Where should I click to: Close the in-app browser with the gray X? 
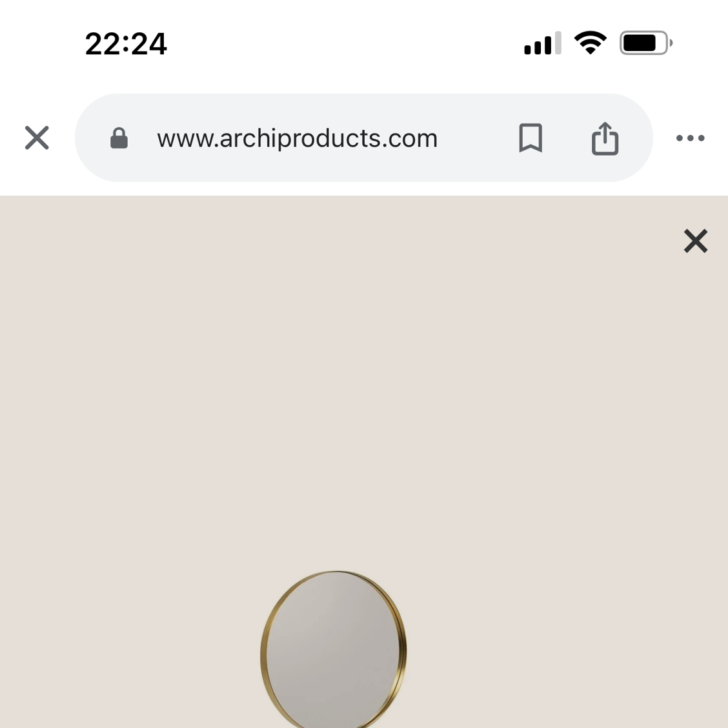(x=37, y=138)
